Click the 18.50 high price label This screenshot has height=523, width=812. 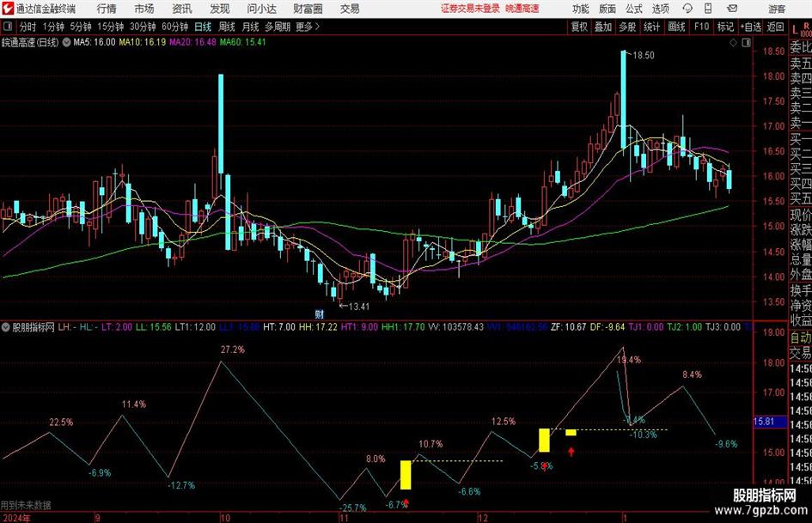click(x=644, y=56)
